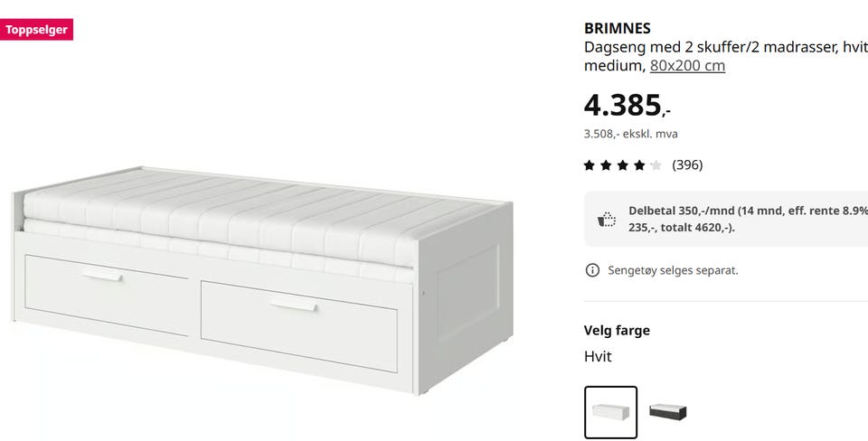Click the info icon beside Sengetøy selges separat
Screen dimensions: 868x441
(x=592, y=270)
